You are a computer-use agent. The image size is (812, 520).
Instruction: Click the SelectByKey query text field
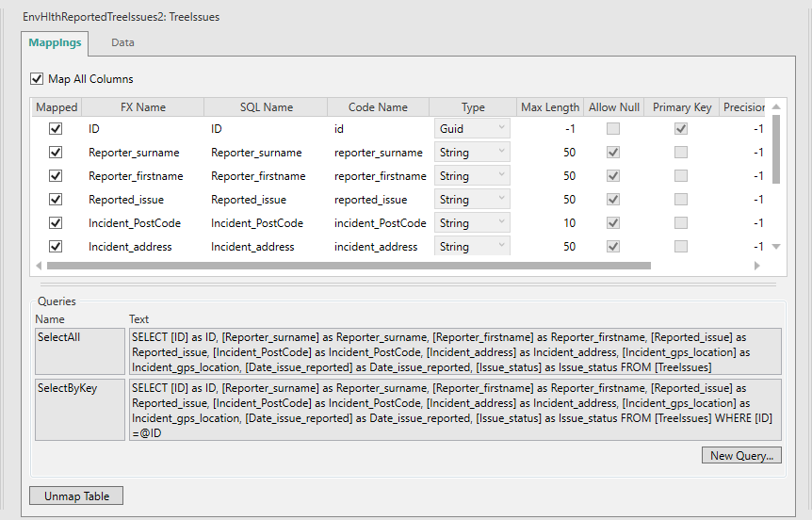tap(455, 410)
